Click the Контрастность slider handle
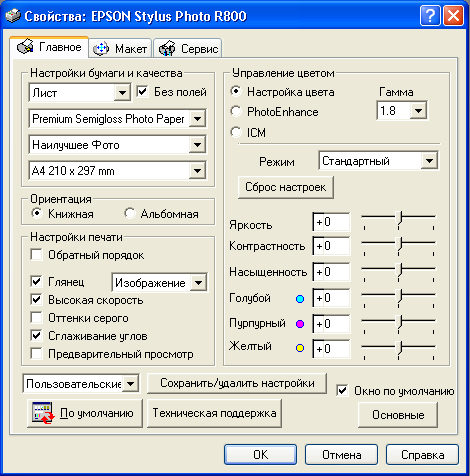 [399, 244]
